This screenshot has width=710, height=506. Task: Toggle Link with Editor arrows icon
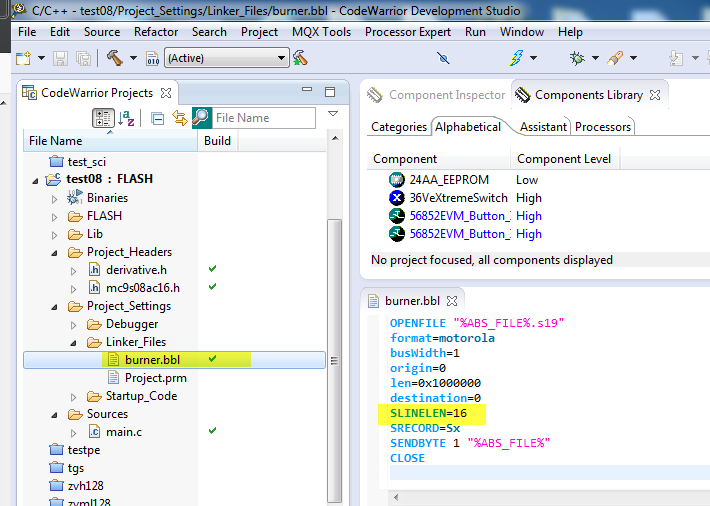pyautogui.click(x=180, y=118)
